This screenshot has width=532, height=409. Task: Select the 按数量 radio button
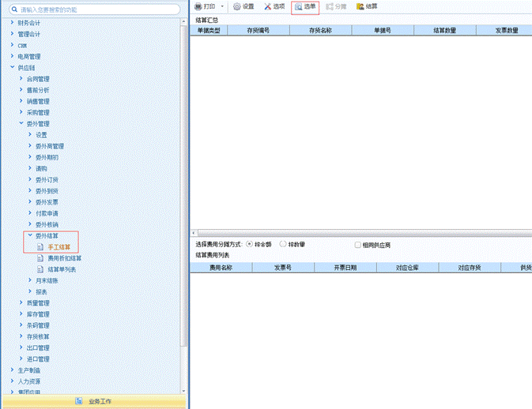(283, 244)
